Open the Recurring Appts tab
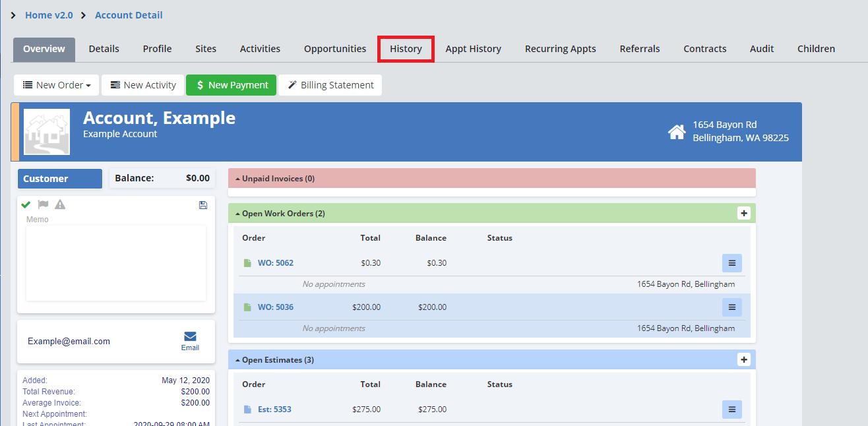868x426 pixels. tap(560, 49)
